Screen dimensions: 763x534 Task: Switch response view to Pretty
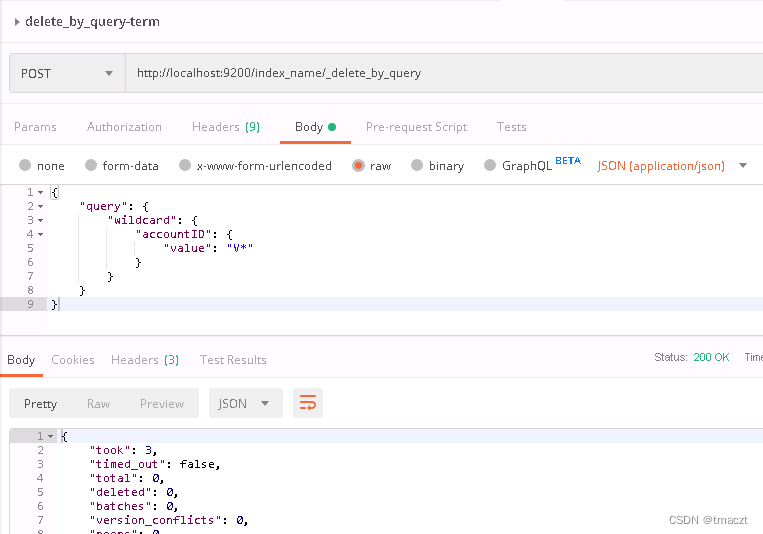(40, 404)
